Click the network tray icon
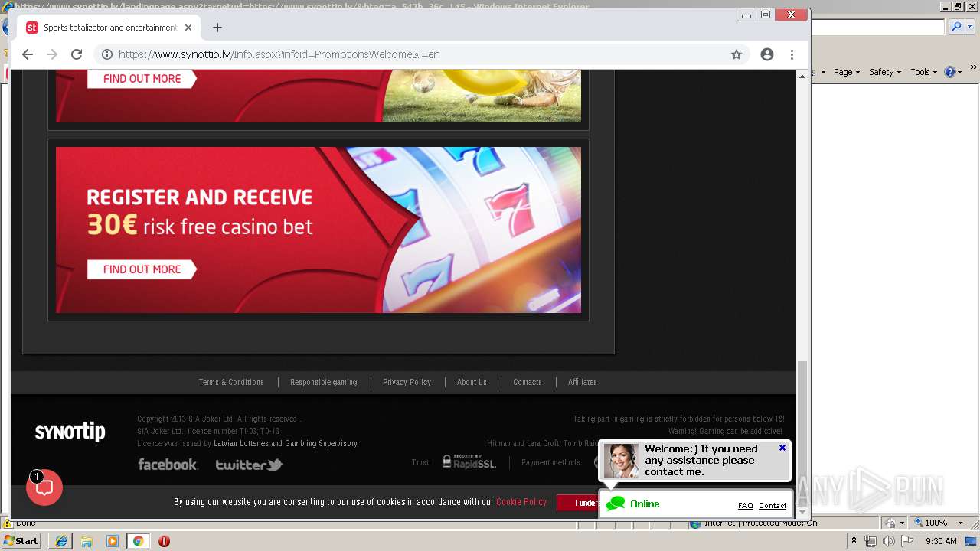The image size is (980, 551). (x=871, y=541)
